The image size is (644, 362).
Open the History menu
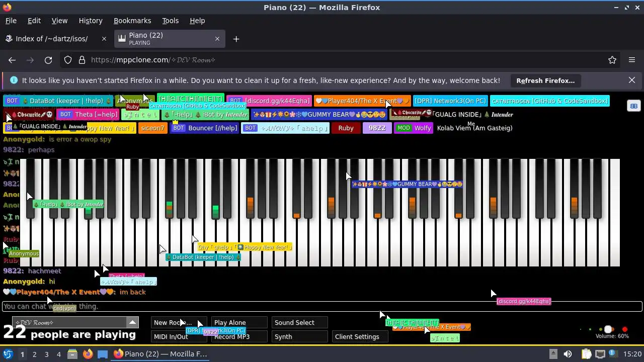click(x=91, y=21)
